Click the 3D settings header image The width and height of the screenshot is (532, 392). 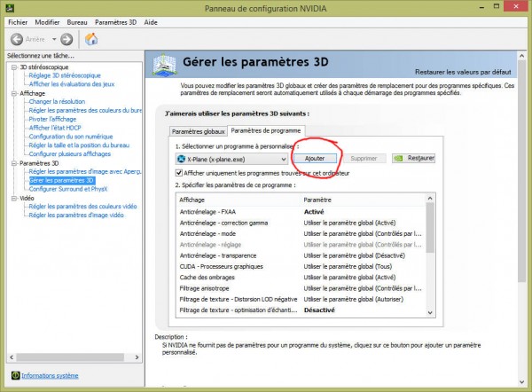(164, 65)
